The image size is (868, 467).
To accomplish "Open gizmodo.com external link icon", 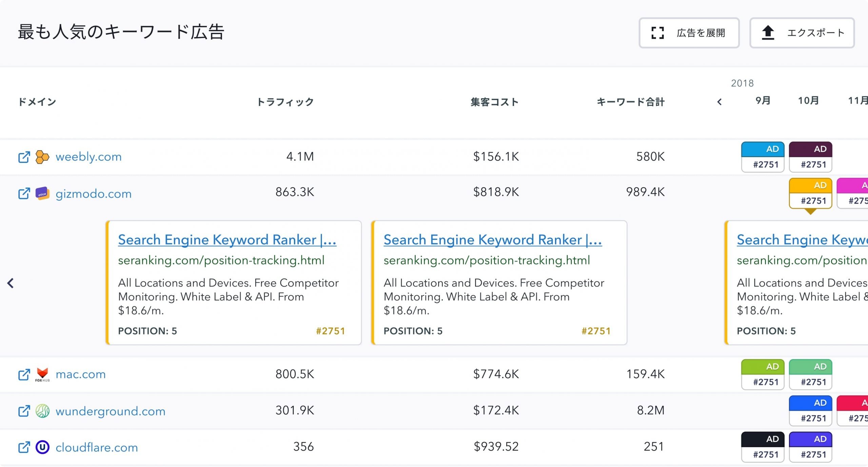I will tap(24, 194).
